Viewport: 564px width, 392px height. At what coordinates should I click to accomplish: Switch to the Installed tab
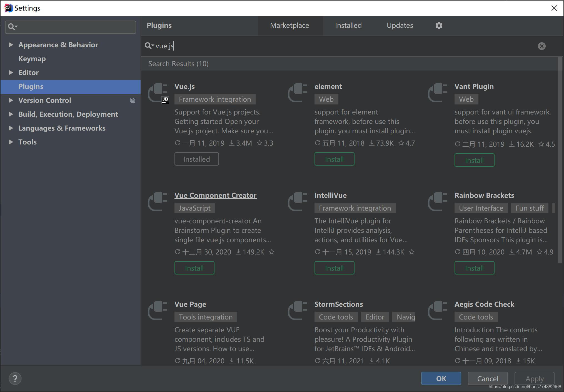tap(348, 26)
